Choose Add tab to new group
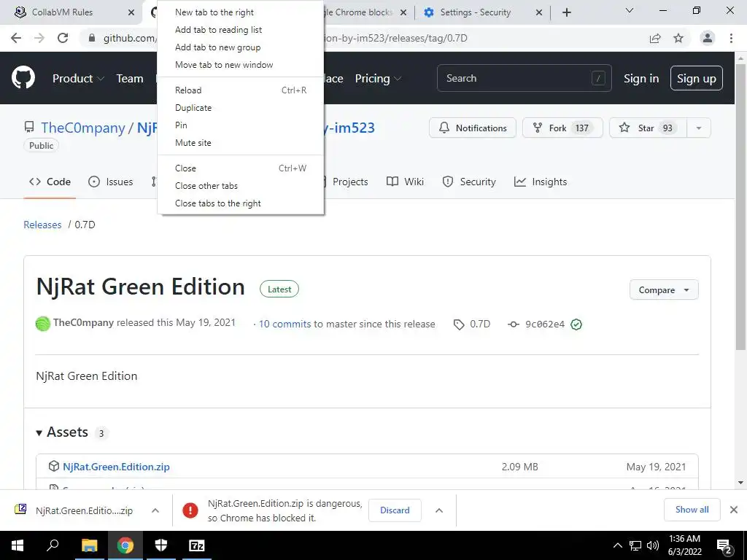 241,47
